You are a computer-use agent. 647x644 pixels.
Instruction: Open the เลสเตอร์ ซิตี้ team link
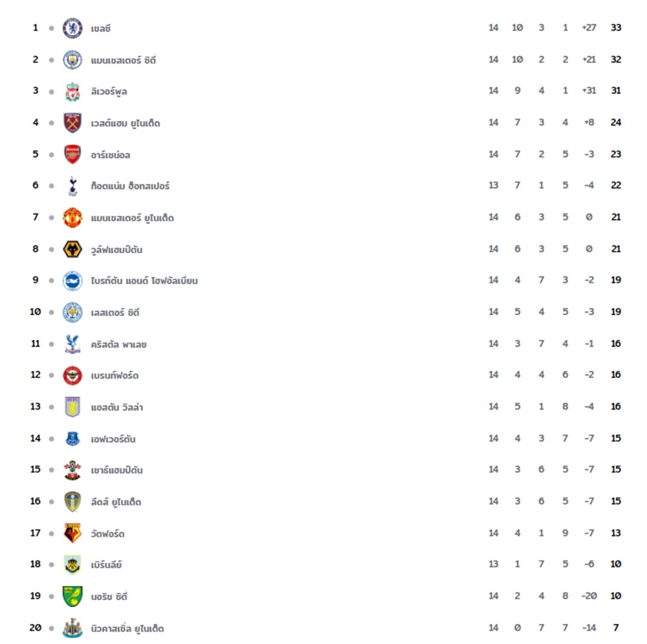(x=115, y=313)
